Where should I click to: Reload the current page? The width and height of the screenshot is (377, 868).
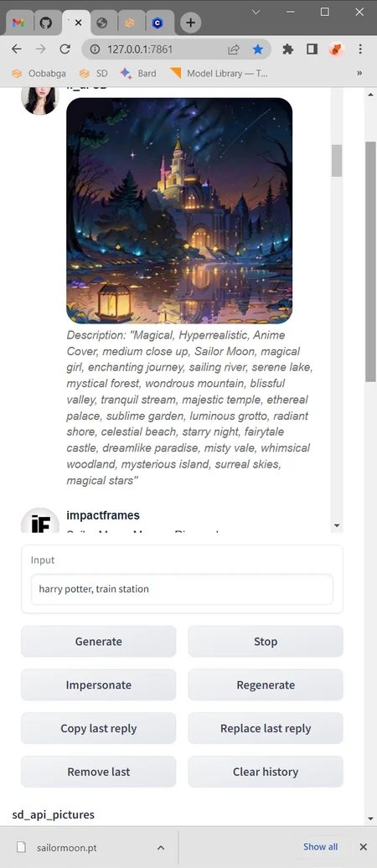[65, 49]
